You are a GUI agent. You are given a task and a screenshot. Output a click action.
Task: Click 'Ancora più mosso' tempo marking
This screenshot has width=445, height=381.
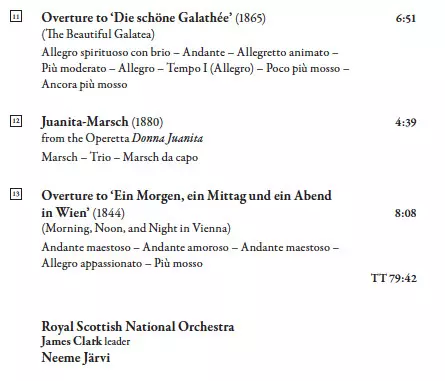tap(84, 84)
